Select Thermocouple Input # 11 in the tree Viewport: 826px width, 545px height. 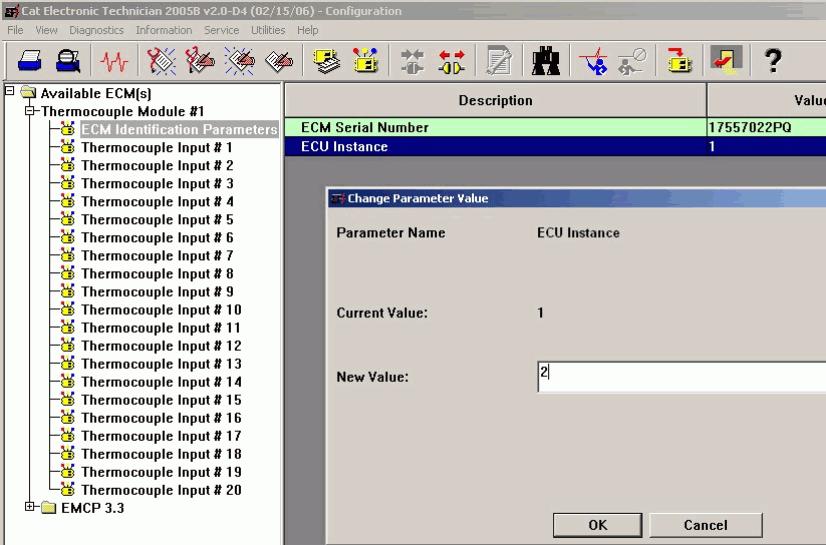161,328
